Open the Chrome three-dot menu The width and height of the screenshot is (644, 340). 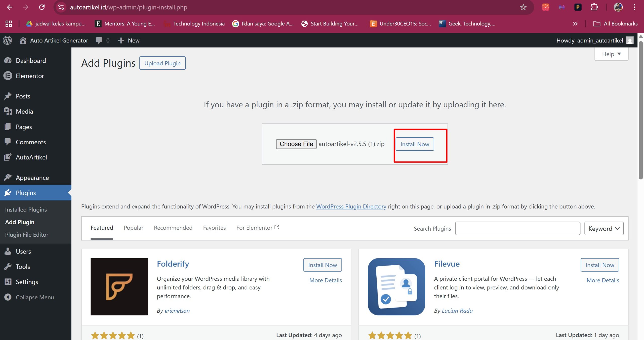634,7
